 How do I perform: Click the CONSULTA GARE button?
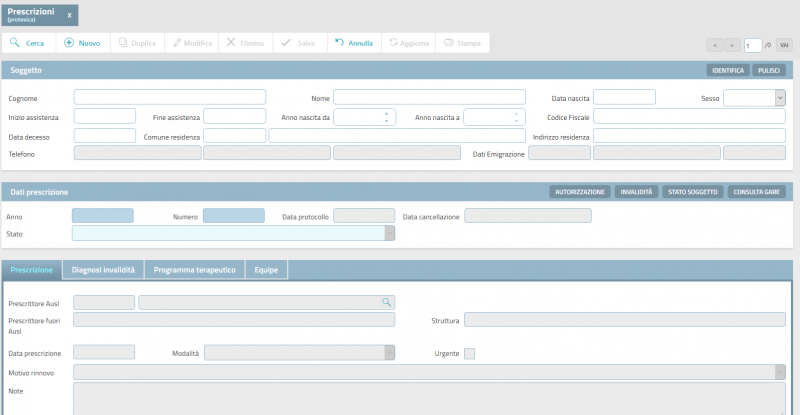(x=756, y=191)
